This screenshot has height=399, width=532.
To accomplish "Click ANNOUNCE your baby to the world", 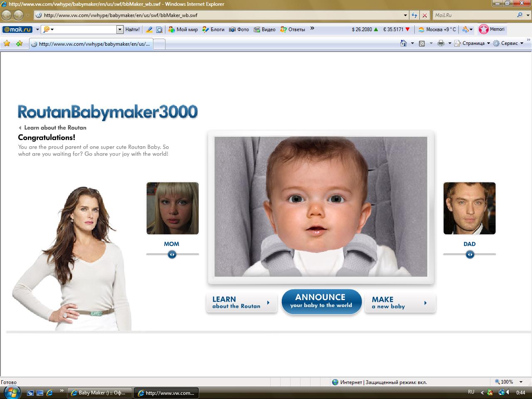I will [321, 302].
